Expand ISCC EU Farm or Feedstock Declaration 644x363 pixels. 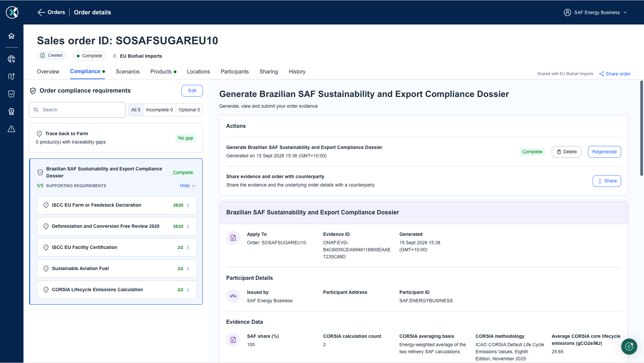coord(117,205)
